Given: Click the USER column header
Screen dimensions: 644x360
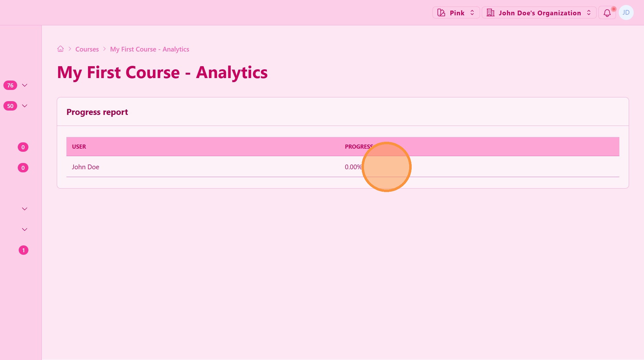Looking at the screenshot, I should coord(79,147).
